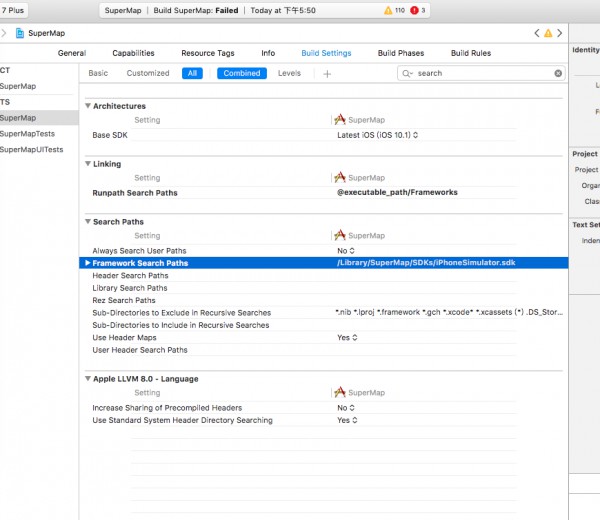Select the Rez Search Paths row

coord(124,300)
